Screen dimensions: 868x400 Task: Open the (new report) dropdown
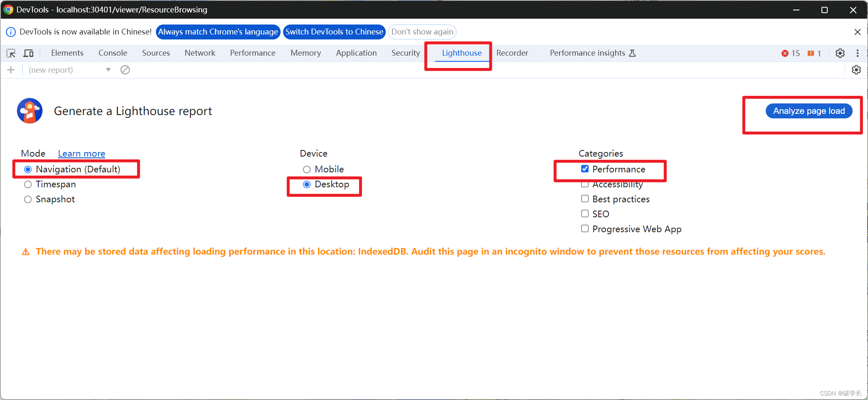point(69,70)
